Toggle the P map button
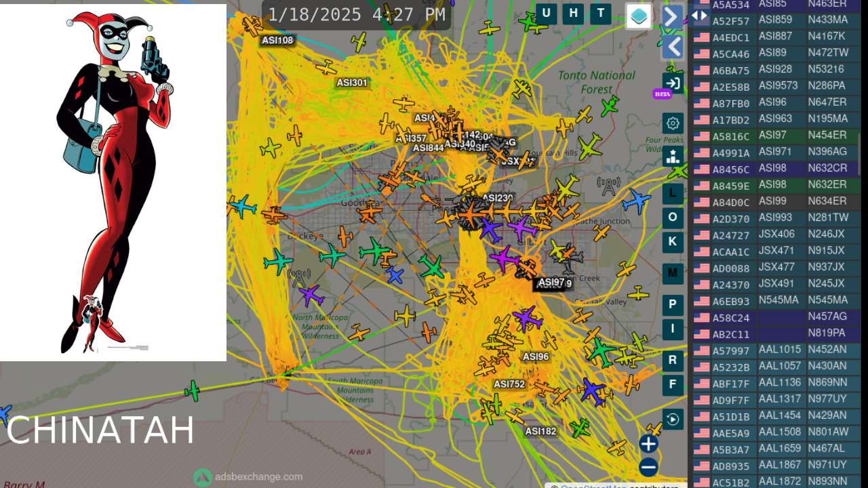Image resolution: width=868 pixels, height=488 pixels. click(x=673, y=304)
